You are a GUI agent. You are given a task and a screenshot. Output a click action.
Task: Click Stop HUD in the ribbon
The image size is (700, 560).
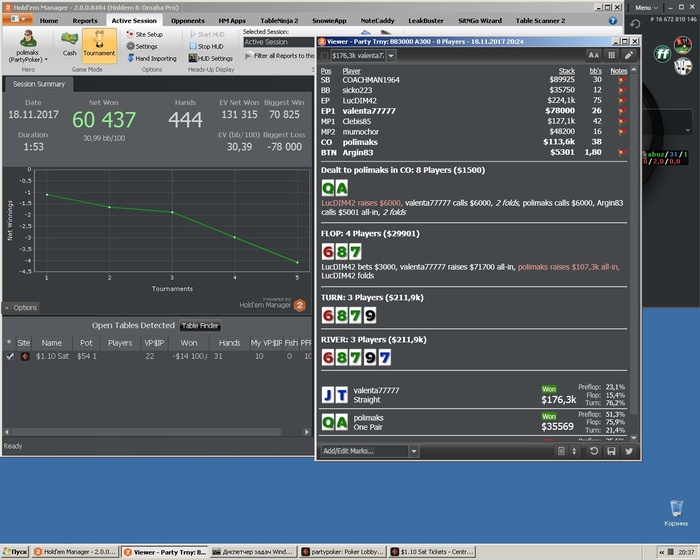coord(206,46)
